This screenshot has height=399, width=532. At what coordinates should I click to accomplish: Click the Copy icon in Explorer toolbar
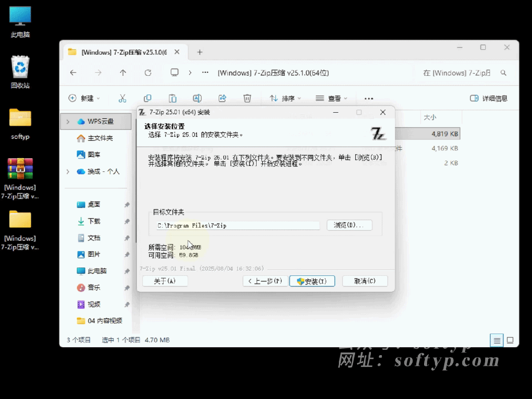click(x=147, y=99)
